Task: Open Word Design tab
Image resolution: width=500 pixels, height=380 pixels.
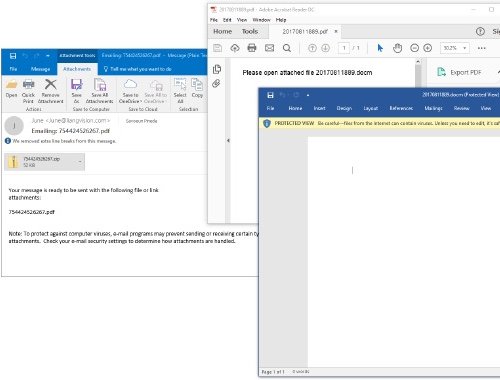Action: pos(344,108)
